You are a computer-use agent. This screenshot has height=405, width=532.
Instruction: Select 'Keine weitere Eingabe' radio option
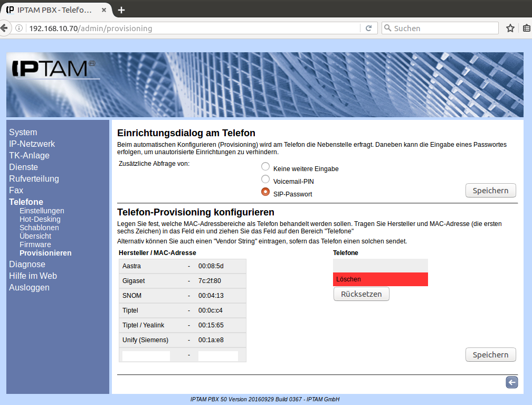click(265, 167)
